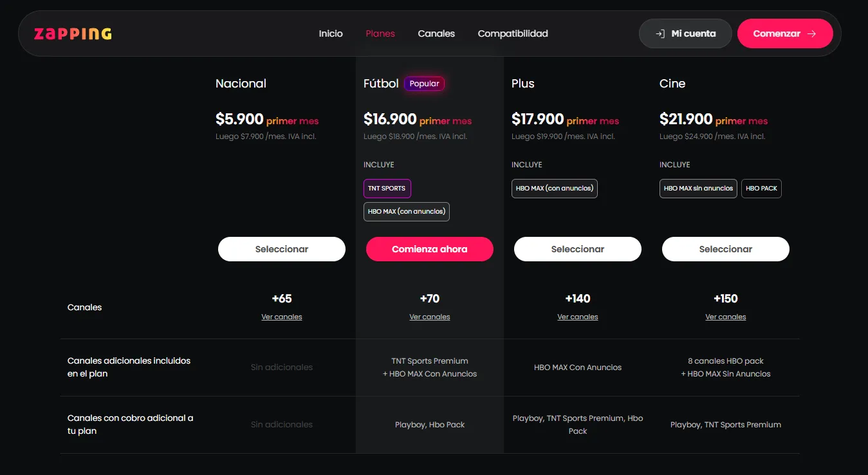Open the Canales nav link
This screenshot has height=475, width=868.
[x=436, y=33]
